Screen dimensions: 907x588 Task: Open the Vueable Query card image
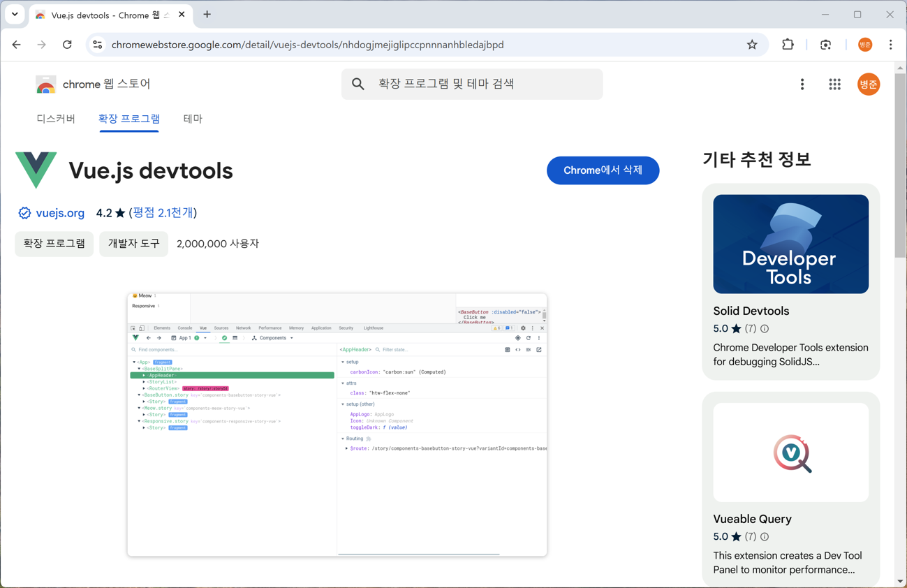click(x=791, y=453)
